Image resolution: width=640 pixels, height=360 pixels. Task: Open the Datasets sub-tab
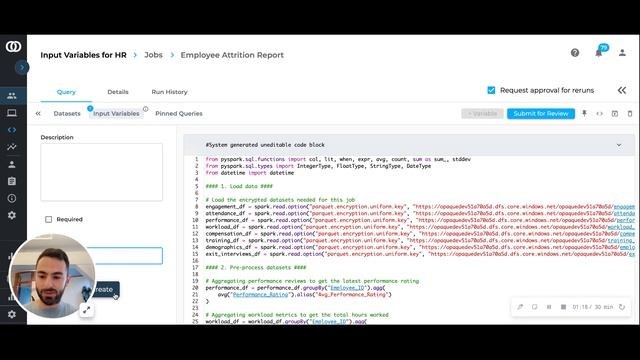click(67, 113)
